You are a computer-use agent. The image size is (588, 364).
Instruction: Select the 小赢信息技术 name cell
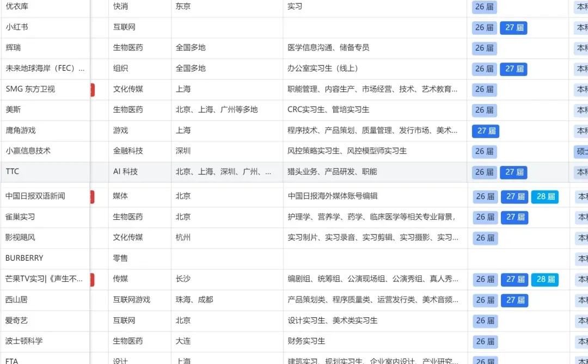coord(28,151)
